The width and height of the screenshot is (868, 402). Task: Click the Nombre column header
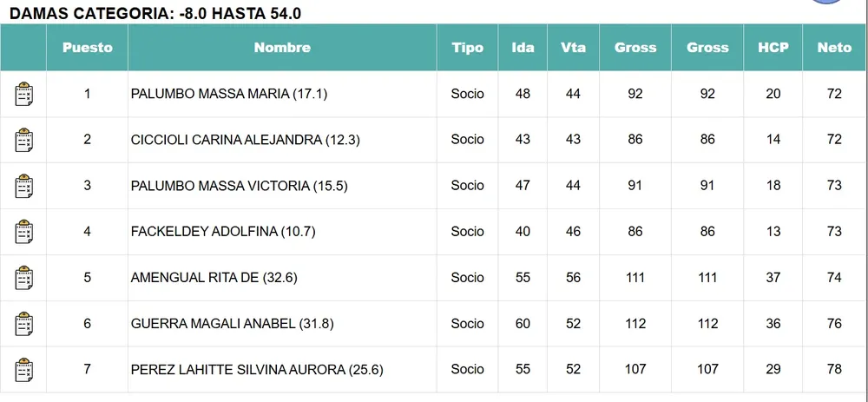click(x=282, y=48)
